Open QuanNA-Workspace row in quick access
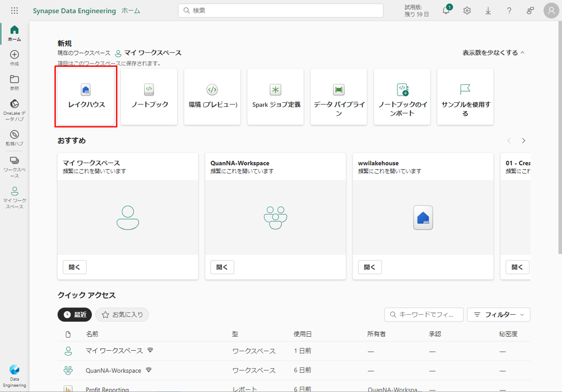The width and height of the screenshot is (562, 392). (x=294, y=370)
